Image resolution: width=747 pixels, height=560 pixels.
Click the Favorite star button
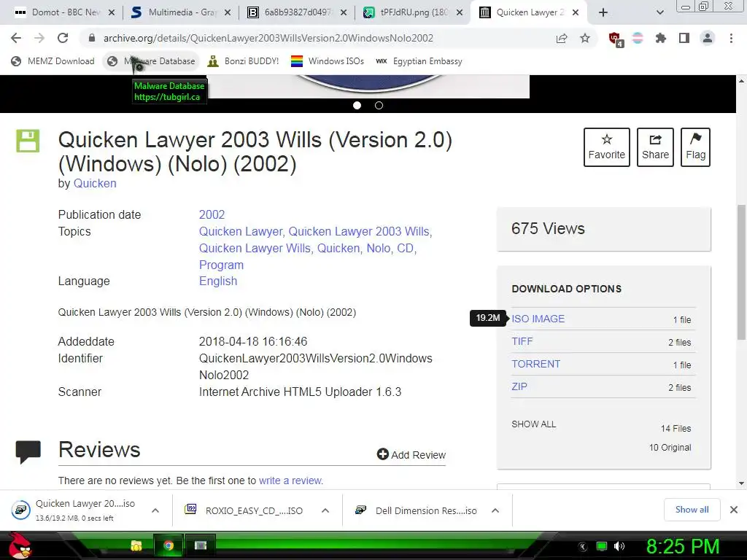(x=606, y=147)
